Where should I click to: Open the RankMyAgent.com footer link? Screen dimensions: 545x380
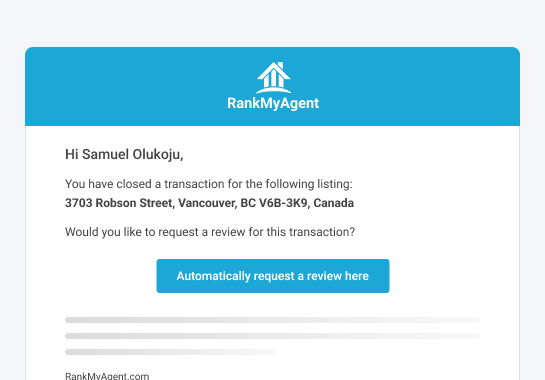tap(107, 376)
